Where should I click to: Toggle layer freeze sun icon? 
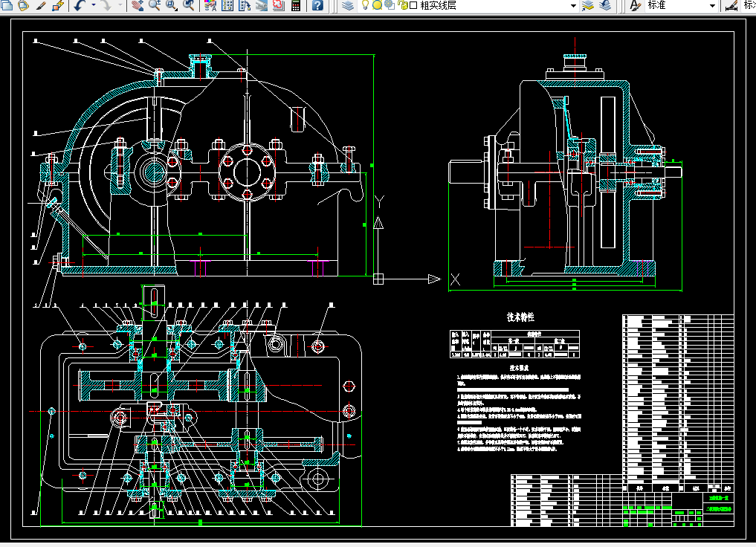[377, 5]
